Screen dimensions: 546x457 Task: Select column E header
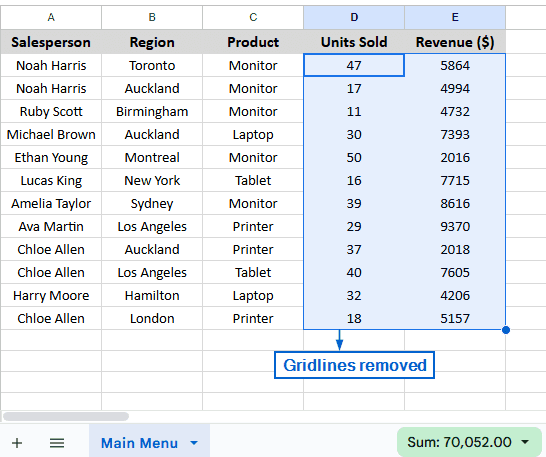click(x=455, y=17)
